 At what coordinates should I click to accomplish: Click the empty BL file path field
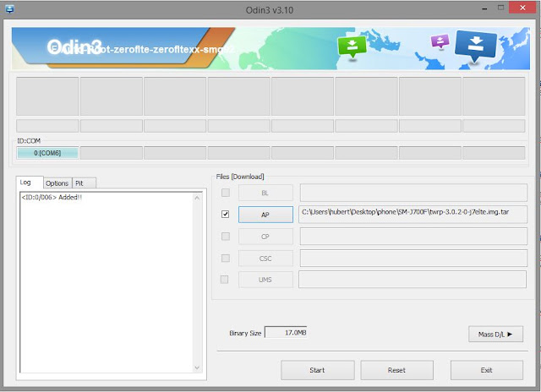point(413,193)
